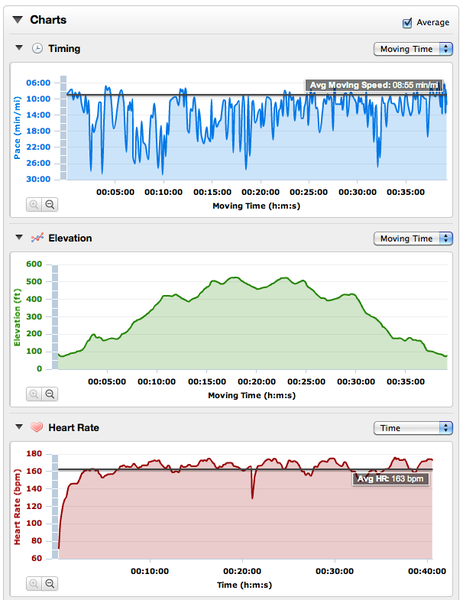Click the Heart Rate (bpm) axis label
Viewport: 463px width, 600px height.
coord(17,507)
